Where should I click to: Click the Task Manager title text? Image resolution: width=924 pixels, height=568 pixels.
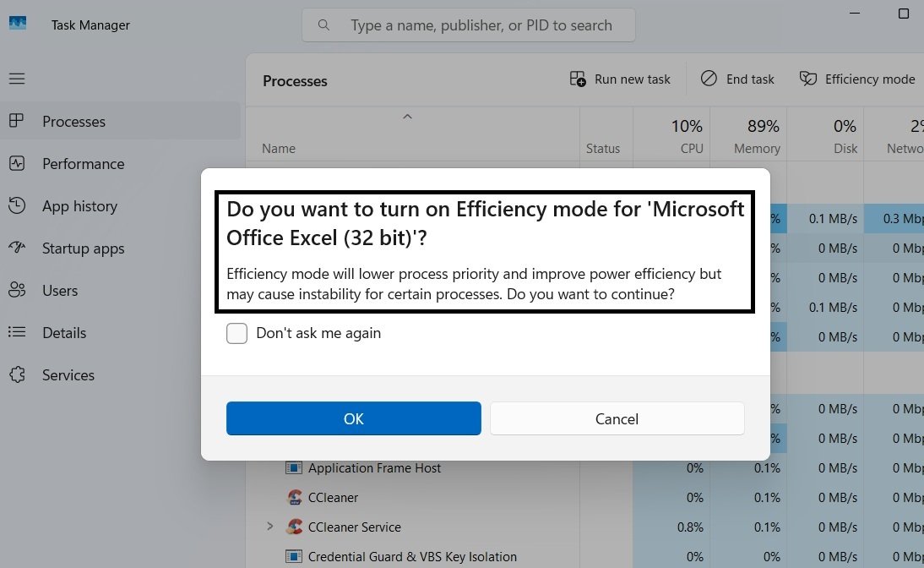(x=90, y=25)
